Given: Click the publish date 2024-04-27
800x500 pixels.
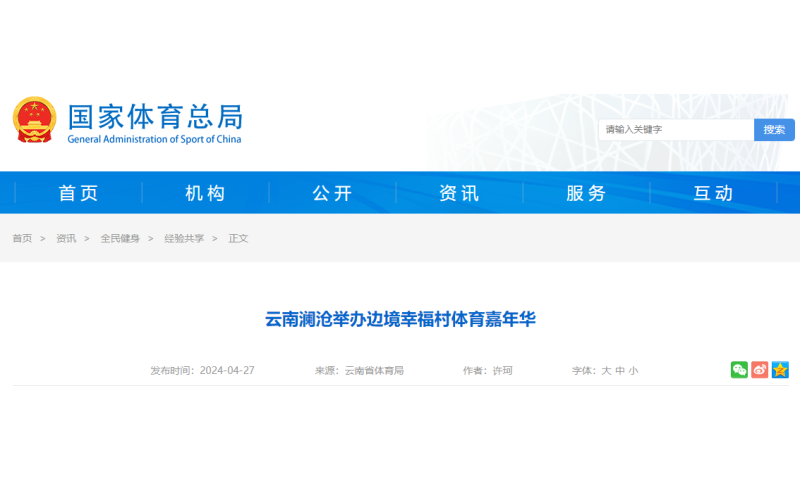Looking at the screenshot, I should (227, 370).
